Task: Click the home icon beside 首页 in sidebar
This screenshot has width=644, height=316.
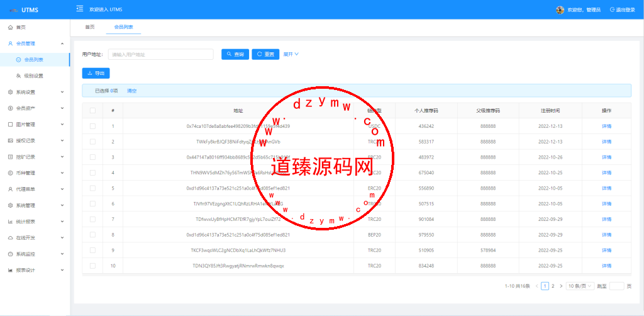Action: (x=11, y=28)
